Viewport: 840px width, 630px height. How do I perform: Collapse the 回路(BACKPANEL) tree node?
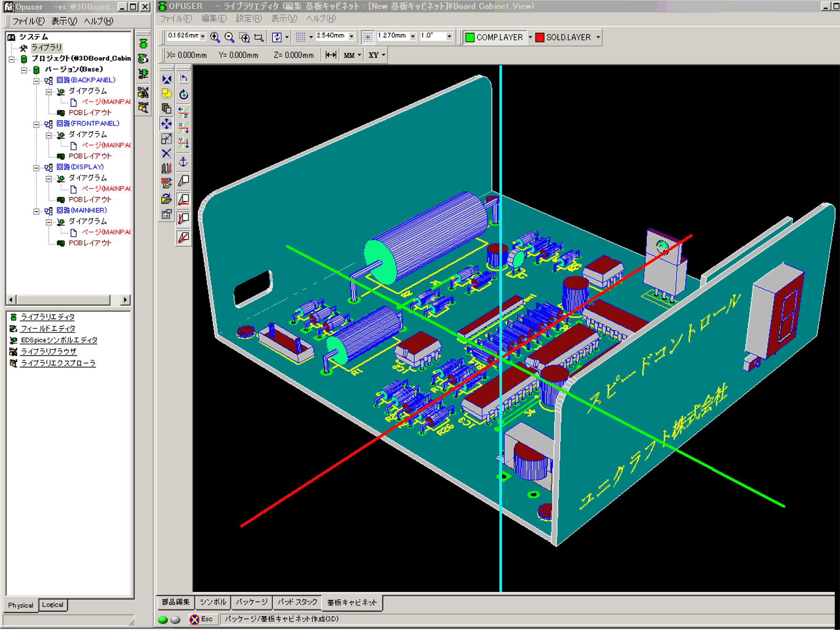pyautogui.click(x=36, y=81)
